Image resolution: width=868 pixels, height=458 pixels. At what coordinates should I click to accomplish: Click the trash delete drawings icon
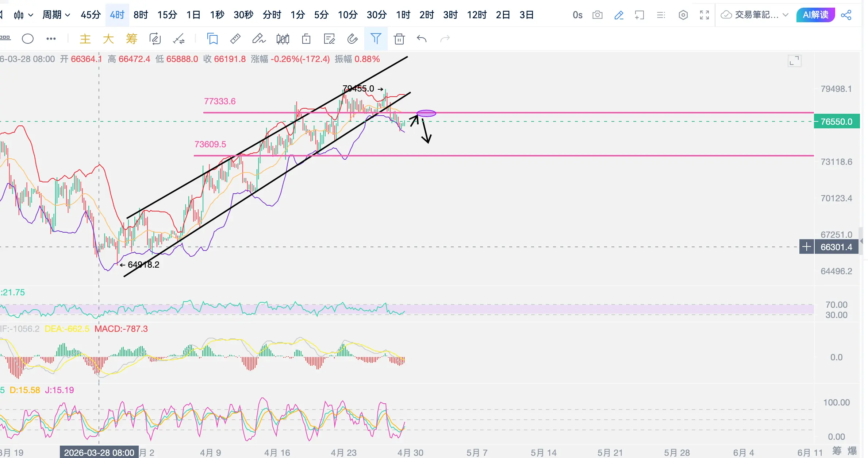(399, 39)
